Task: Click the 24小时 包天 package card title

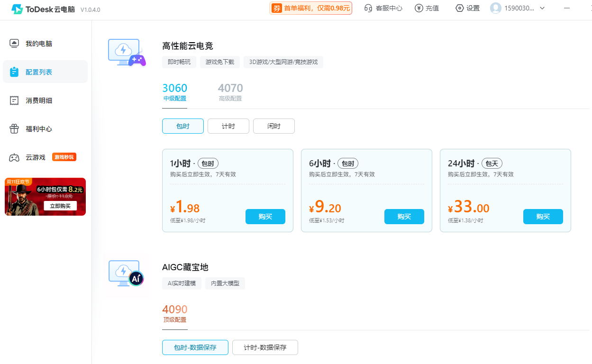Action: click(475, 164)
